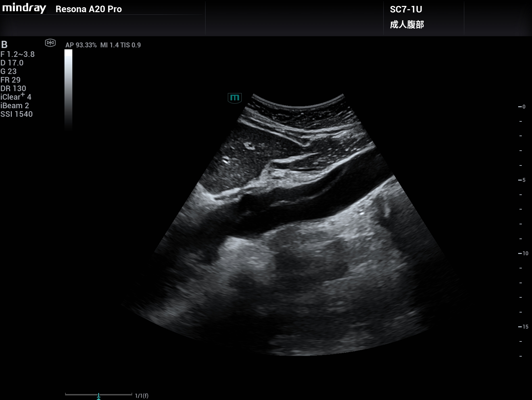This screenshot has width=532, height=400.
Task: Click the iBeam 2 setting
Action: (x=15, y=106)
